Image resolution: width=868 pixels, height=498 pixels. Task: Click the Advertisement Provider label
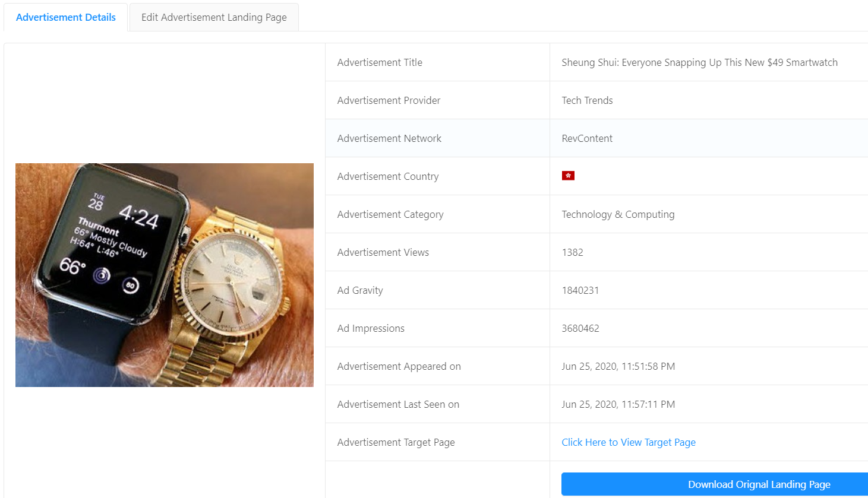coord(389,100)
